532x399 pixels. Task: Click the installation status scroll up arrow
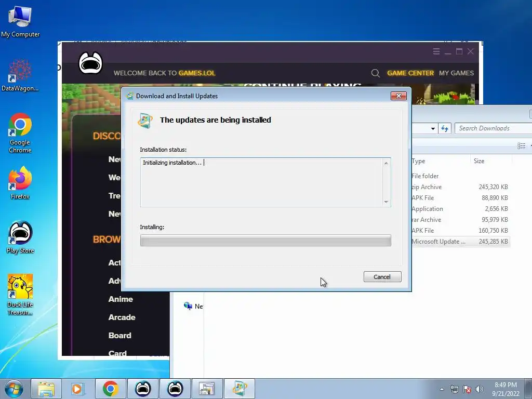coord(386,164)
